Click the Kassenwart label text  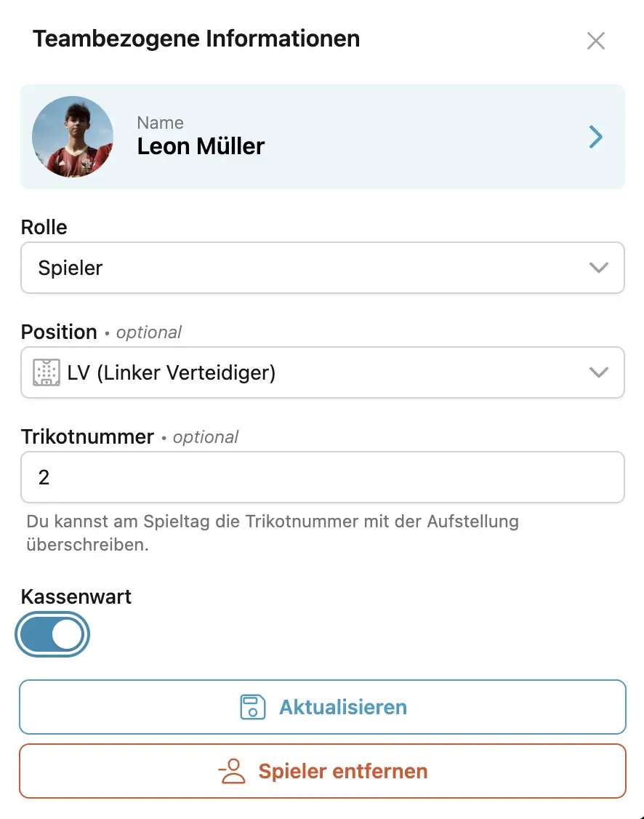tap(76, 596)
